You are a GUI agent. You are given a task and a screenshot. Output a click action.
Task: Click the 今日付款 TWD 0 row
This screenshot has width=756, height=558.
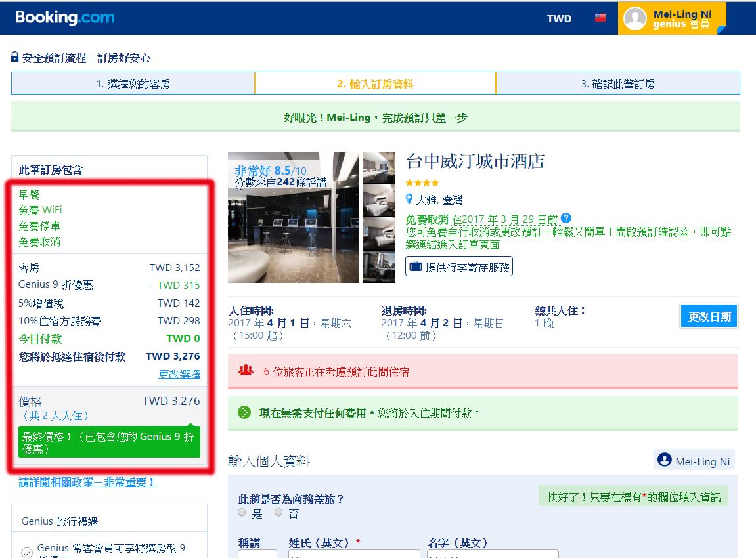click(109, 339)
